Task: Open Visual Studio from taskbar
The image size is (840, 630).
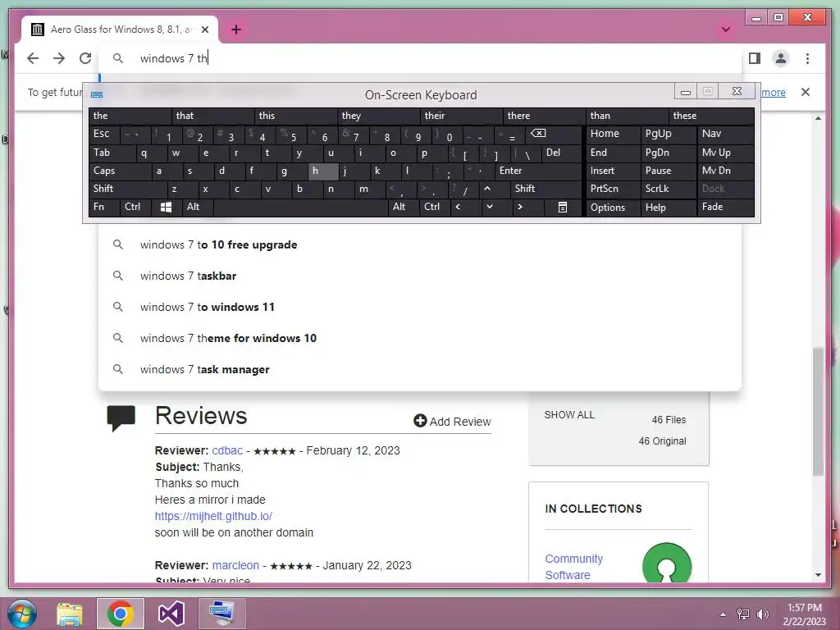Action: pos(171,614)
